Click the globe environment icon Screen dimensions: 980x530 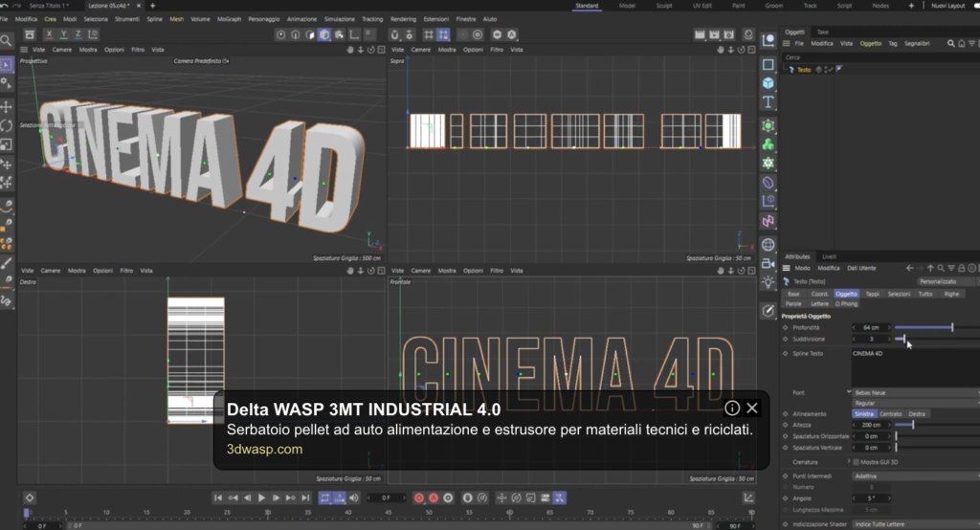(x=768, y=244)
